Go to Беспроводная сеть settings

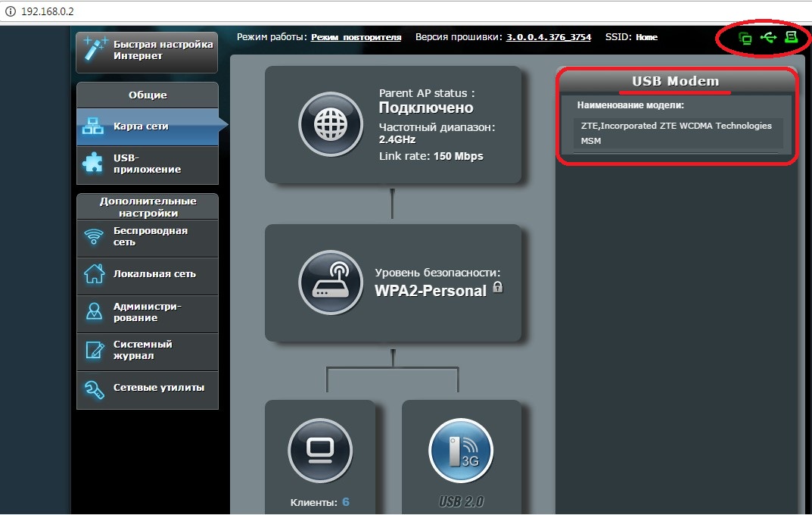[x=148, y=237]
